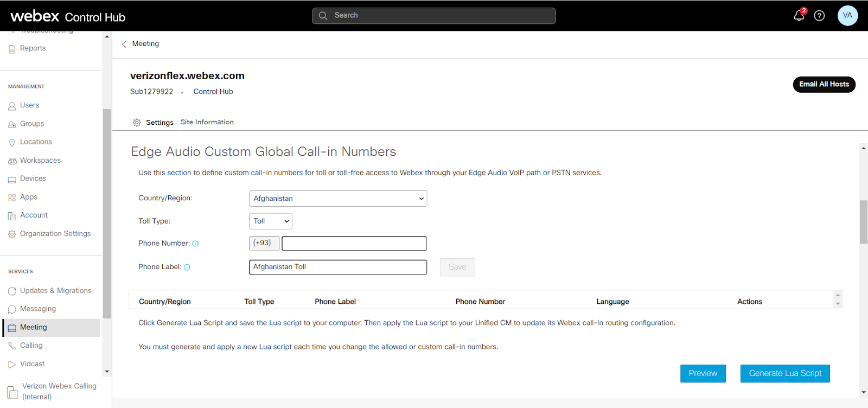Open Messaging in the sidebar

(x=38, y=309)
